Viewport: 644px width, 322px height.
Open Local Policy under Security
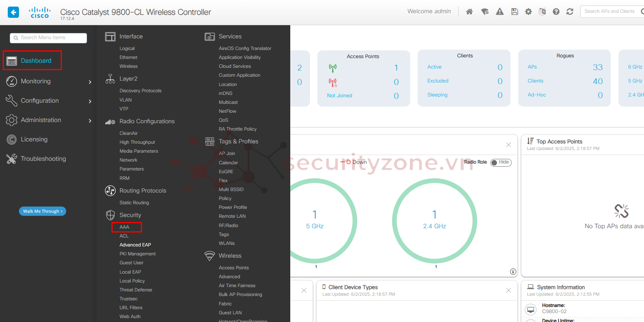[132, 281]
